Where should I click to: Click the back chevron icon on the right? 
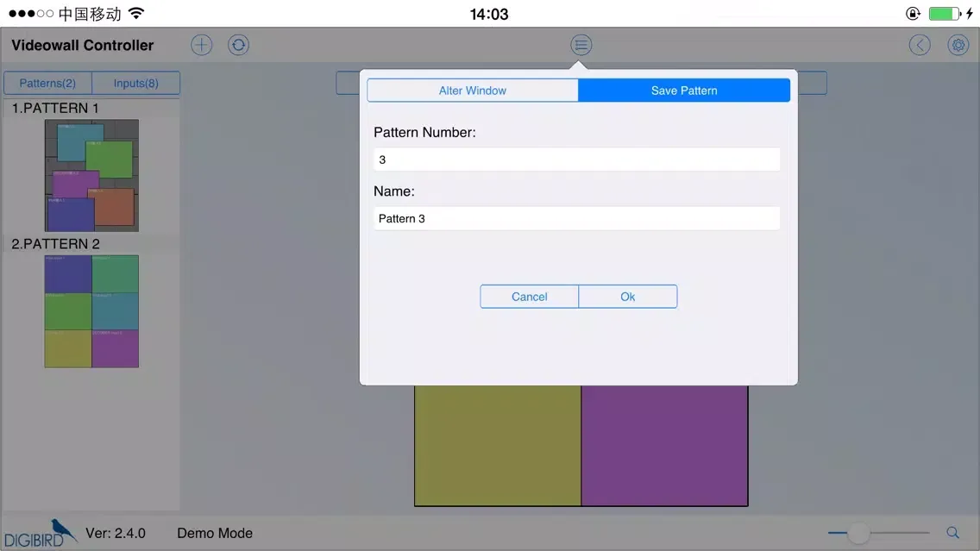920,44
